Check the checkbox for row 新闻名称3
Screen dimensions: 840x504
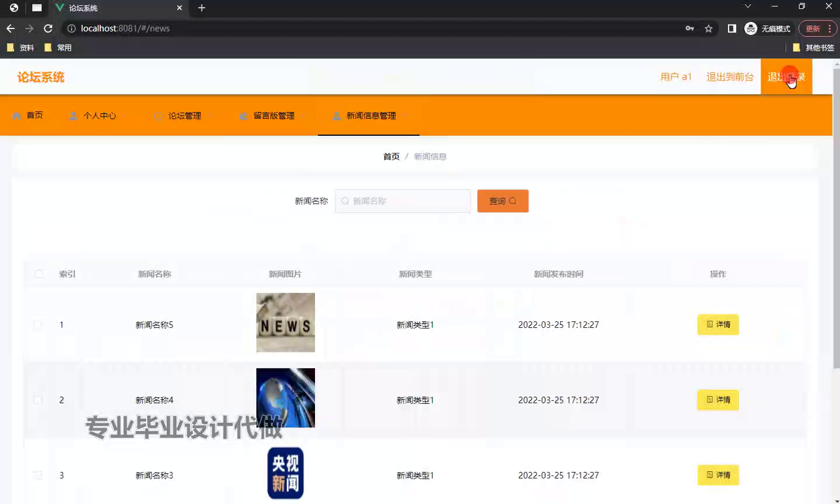tap(38, 475)
